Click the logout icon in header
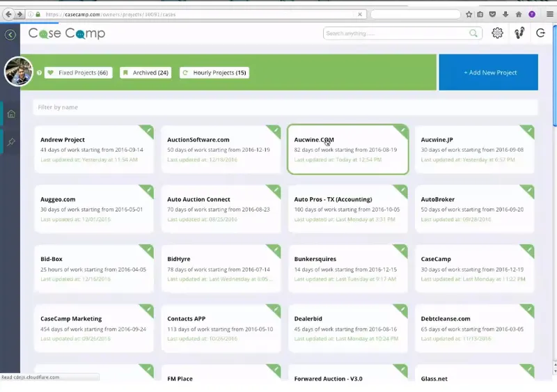Viewport: 557px width, 392px height. (x=541, y=33)
